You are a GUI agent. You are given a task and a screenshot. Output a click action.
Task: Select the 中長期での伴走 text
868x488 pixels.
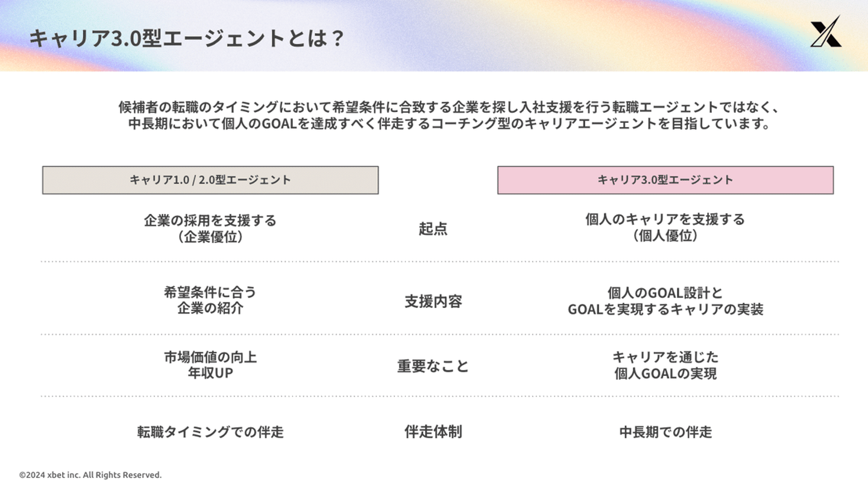point(665,432)
